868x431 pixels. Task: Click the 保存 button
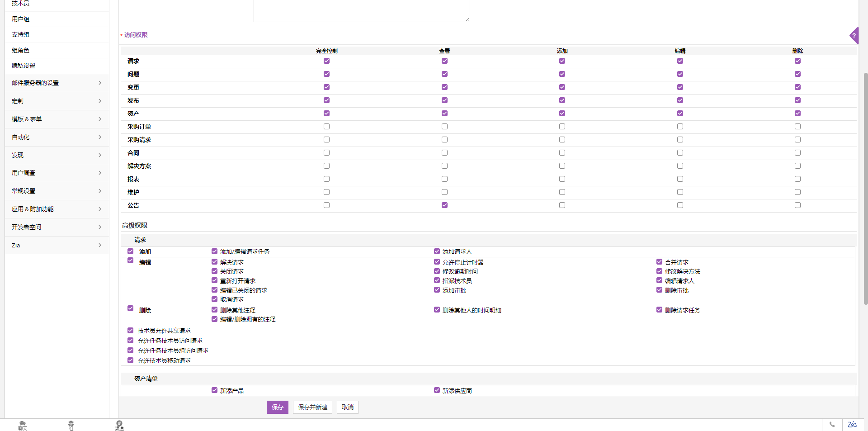277,407
